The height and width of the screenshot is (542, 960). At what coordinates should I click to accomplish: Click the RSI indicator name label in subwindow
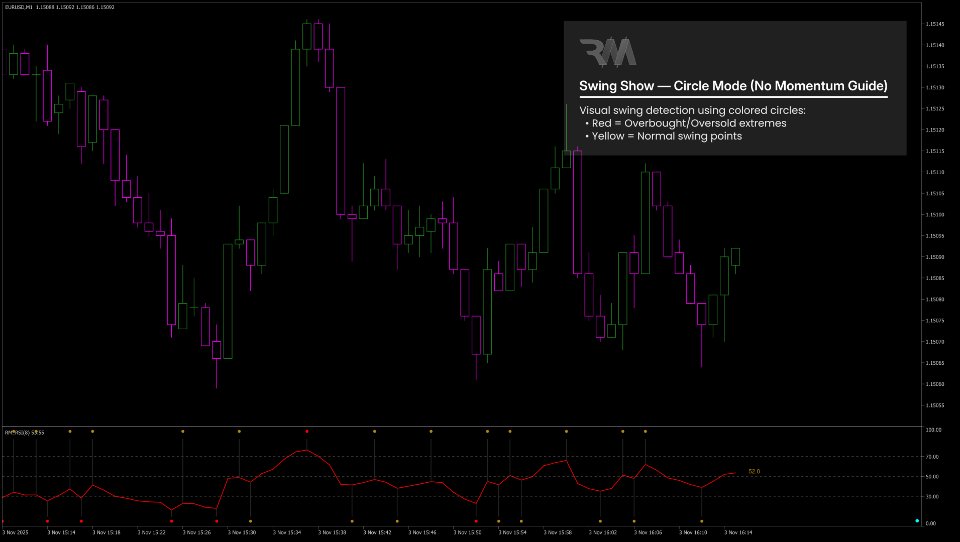25,433
